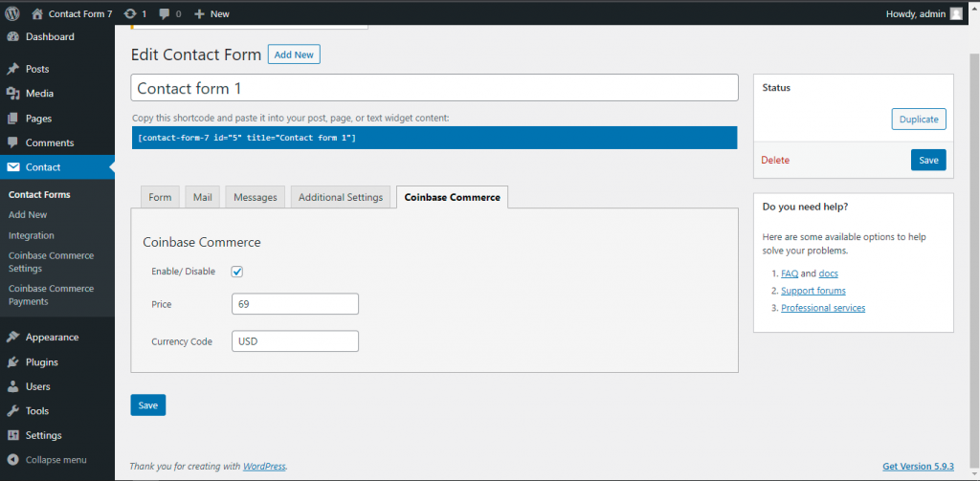Click the Add New button beside heading

click(294, 55)
